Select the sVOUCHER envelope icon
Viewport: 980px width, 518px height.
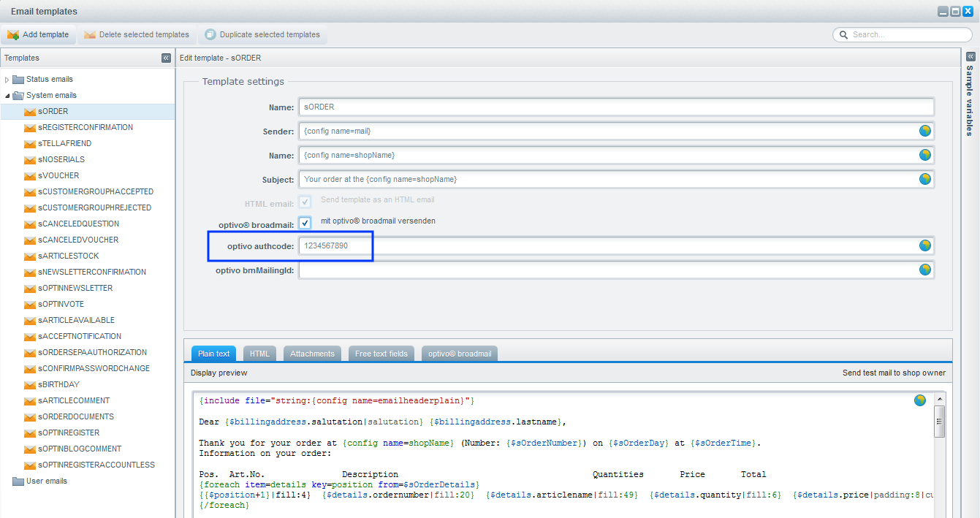(x=30, y=176)
